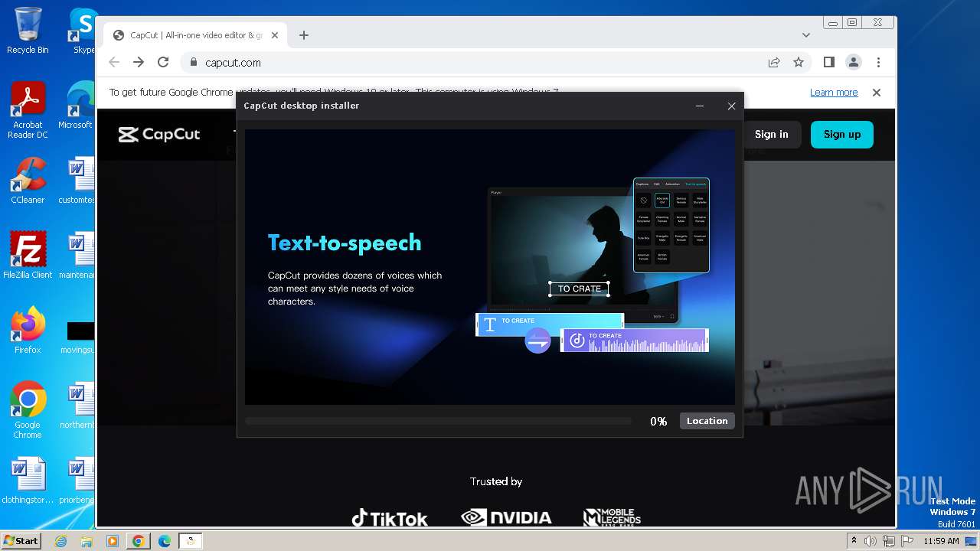Screen dimensions: 980x551
Task: Click the Chrome forward arrow
Action: pyautogui.click(x=139, y=63)
